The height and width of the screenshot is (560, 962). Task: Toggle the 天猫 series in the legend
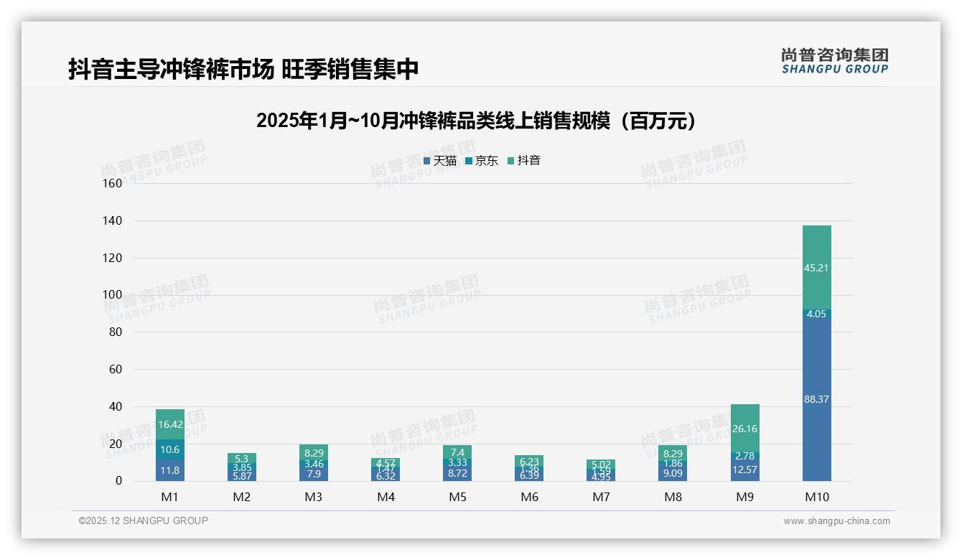[x=440, y=161]
